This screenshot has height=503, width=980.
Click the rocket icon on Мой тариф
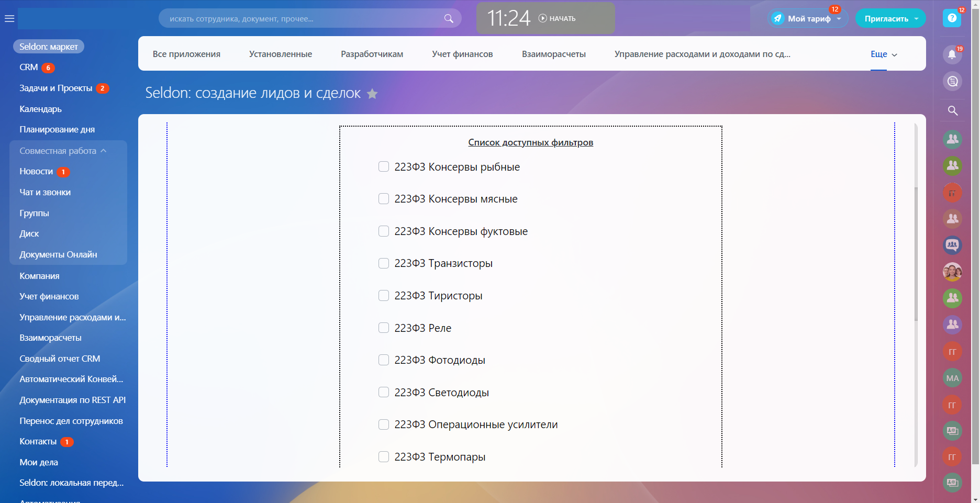tap(778, 18)
